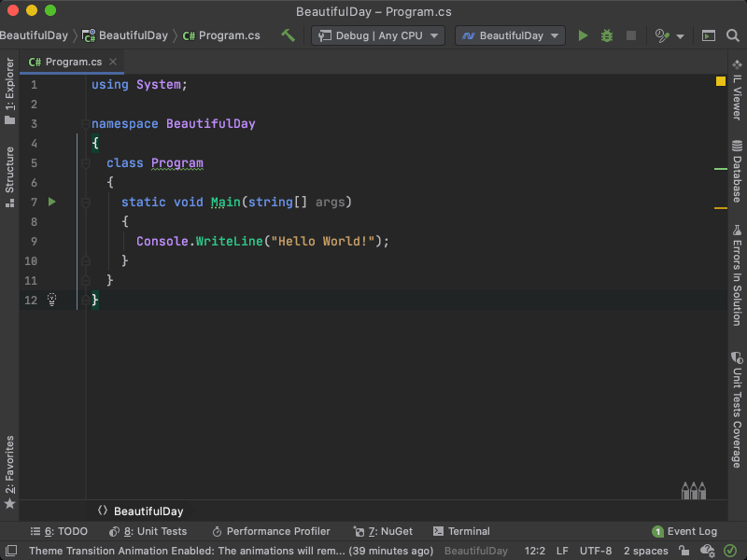Expand the coverage run options arrow
Screen dimensions: 747x560
click(x=681, y=36)
